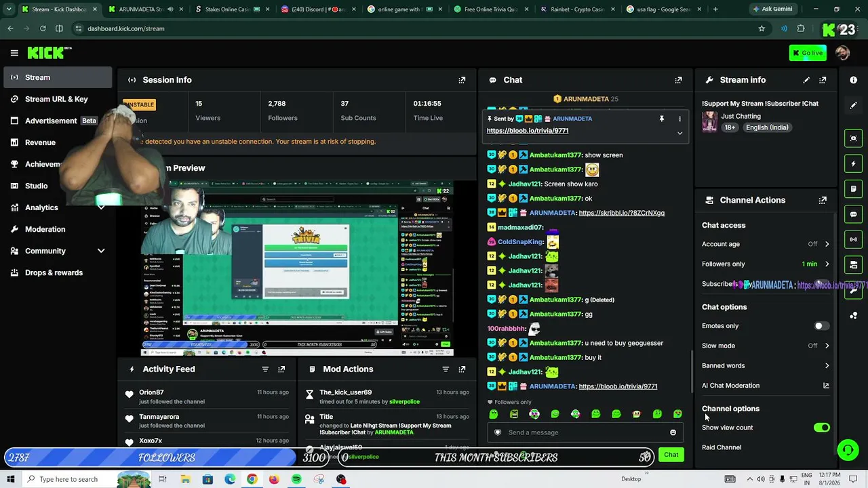Open File Explorer from taskbar
Viewport: 868px width, 488px height.
185,479
